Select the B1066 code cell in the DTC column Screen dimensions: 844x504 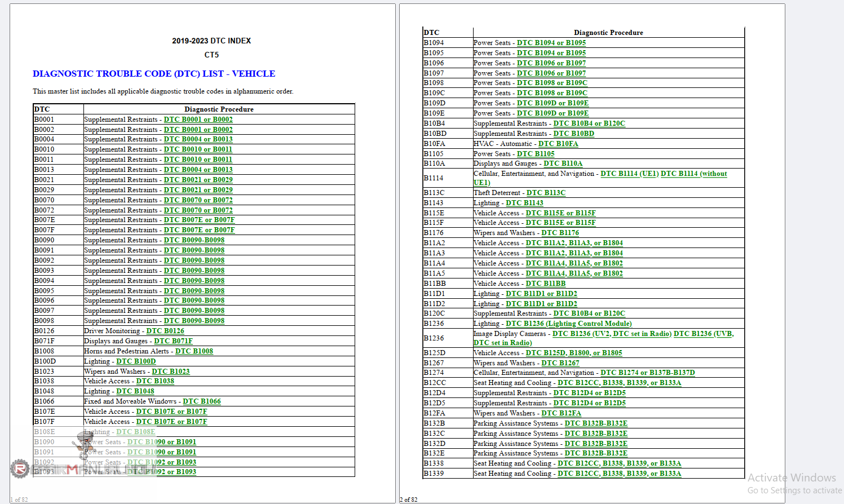click(59, 401)
